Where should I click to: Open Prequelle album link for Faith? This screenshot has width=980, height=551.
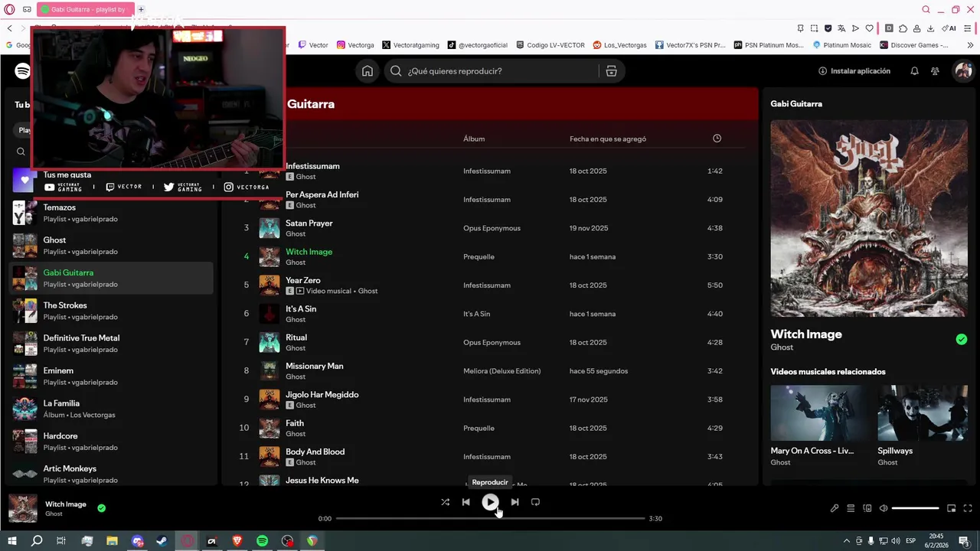click(x=479, y=429)
